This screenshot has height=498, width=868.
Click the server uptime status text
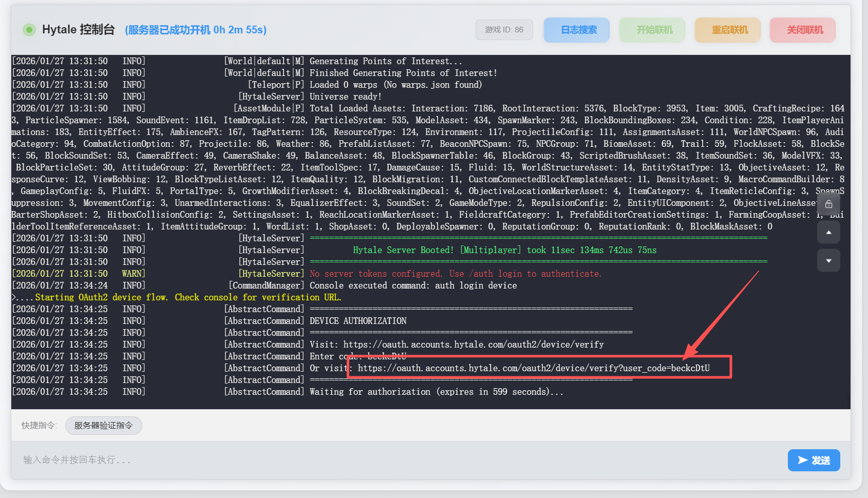click(x=196, y=30)
